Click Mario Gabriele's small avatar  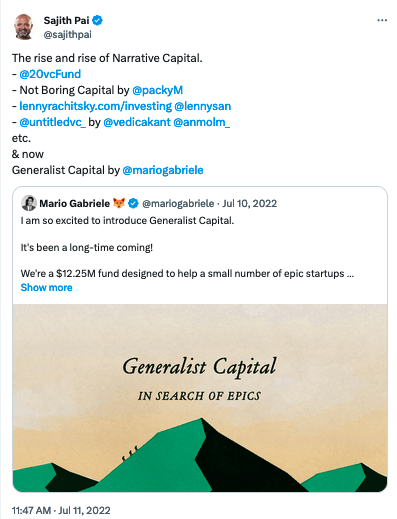29,203
